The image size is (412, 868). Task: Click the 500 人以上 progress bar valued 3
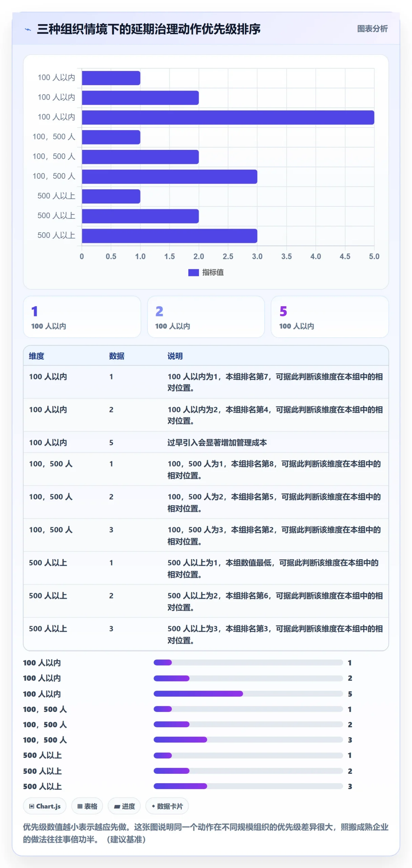coord(248,786)
